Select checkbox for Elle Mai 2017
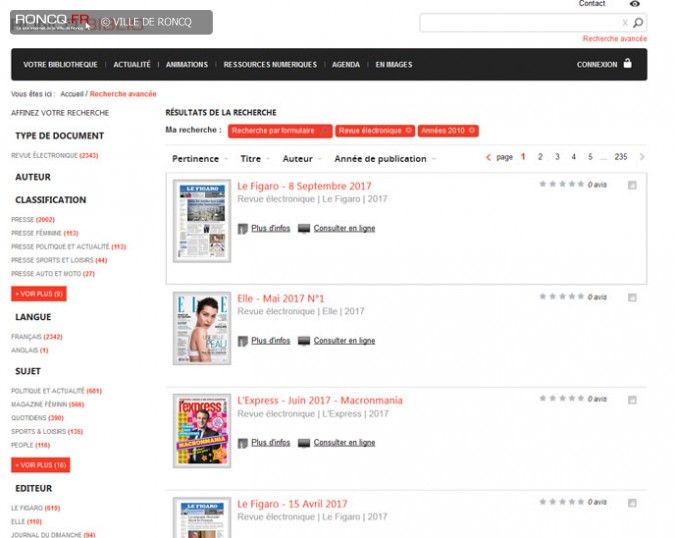 tap(632, 297)
